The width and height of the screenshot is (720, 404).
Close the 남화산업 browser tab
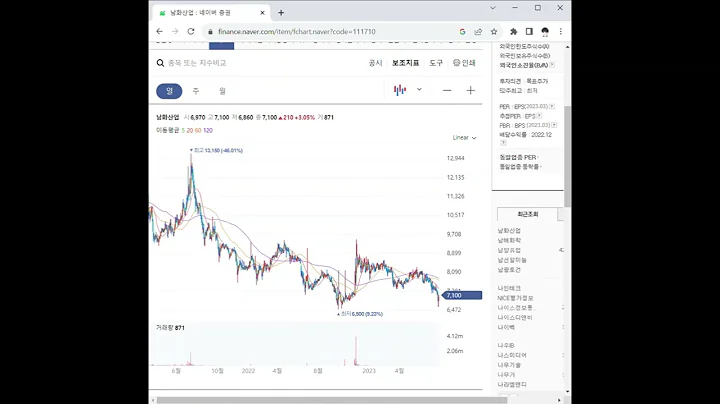pos(263,13)
